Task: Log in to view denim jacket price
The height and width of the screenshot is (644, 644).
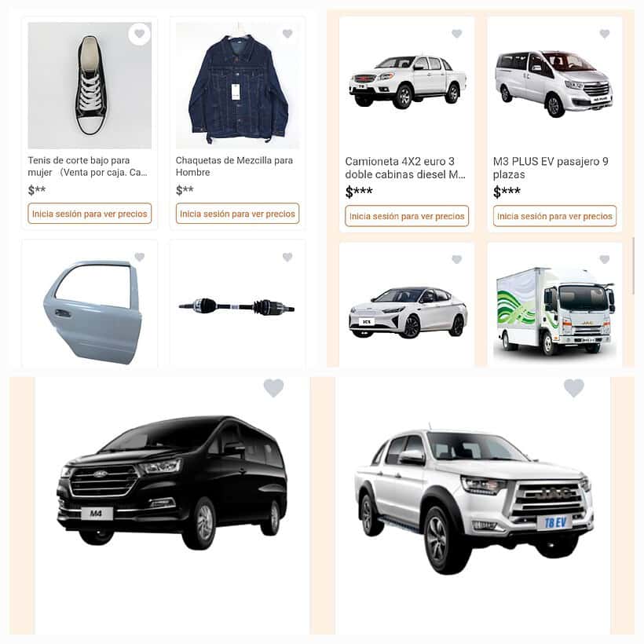Action: tap(237, 214)
